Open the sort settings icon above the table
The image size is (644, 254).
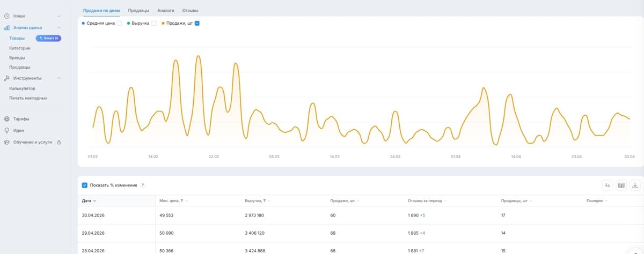[x=608, y=185]
